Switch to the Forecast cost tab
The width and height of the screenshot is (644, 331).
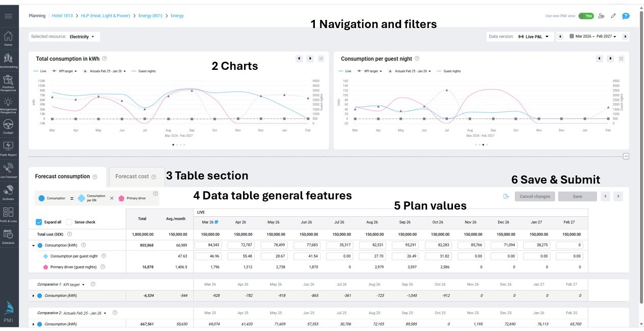click(136, 176)
